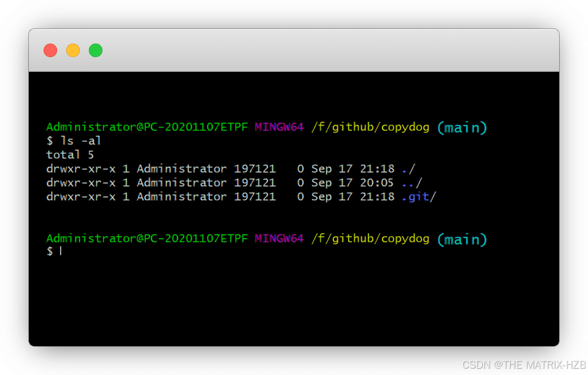Click the '21:18' time on the '.git/' row
This screenshot has width=588, height=375.
tap(377, 197)
